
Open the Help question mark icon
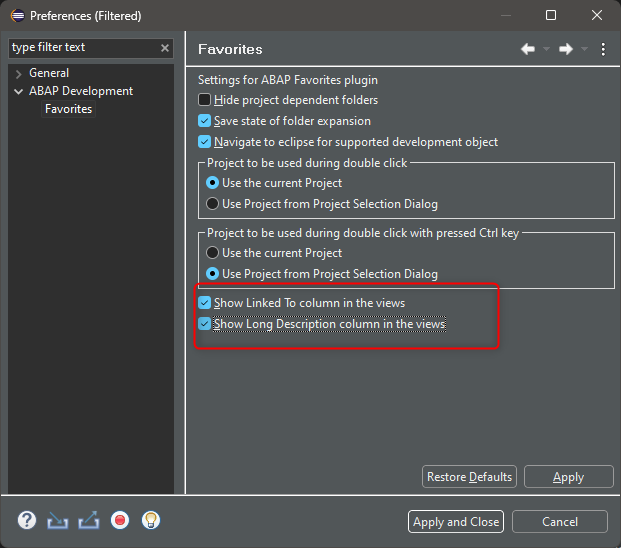(x=27, y=520)
